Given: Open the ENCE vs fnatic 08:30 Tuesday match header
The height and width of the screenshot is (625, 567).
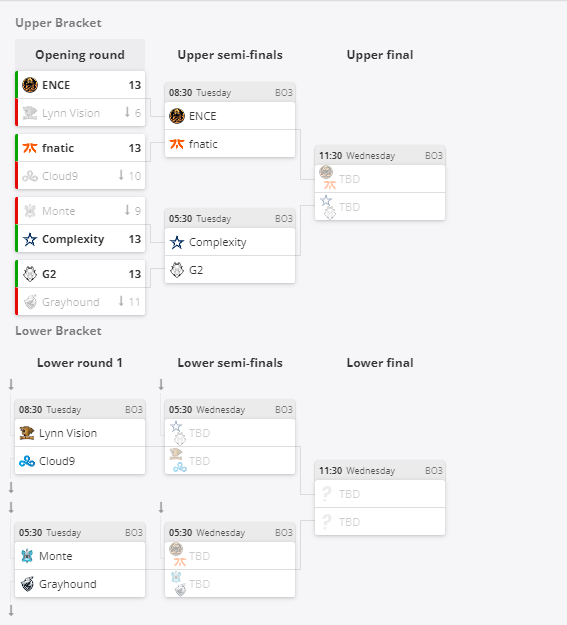Looking at the screenshot, I should 230,92.
